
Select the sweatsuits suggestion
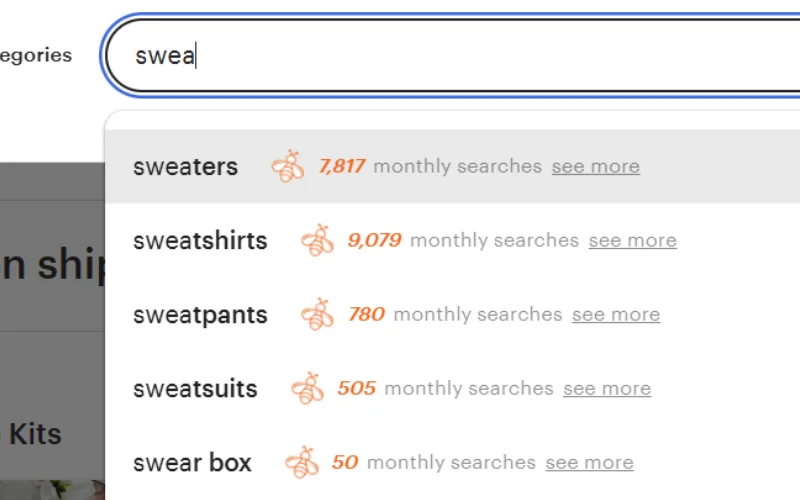[x=195, y=389]
